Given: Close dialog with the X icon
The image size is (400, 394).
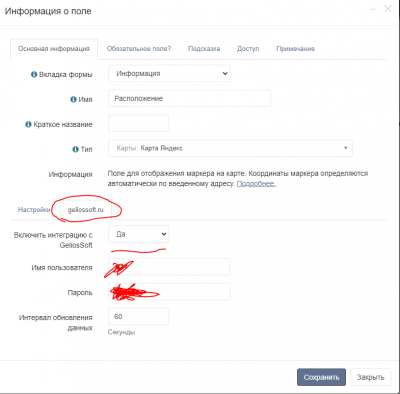Looking at the screenshot, I should [x=388, y=9].
